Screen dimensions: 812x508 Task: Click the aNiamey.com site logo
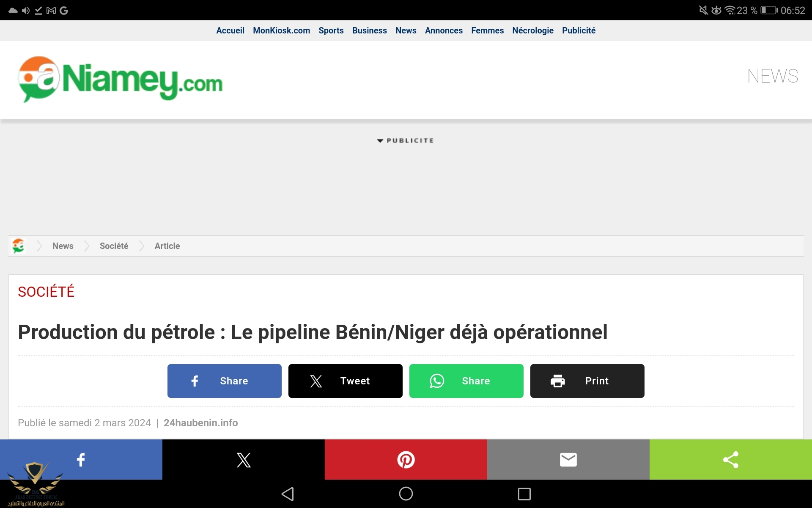click(x=121, y=80)
